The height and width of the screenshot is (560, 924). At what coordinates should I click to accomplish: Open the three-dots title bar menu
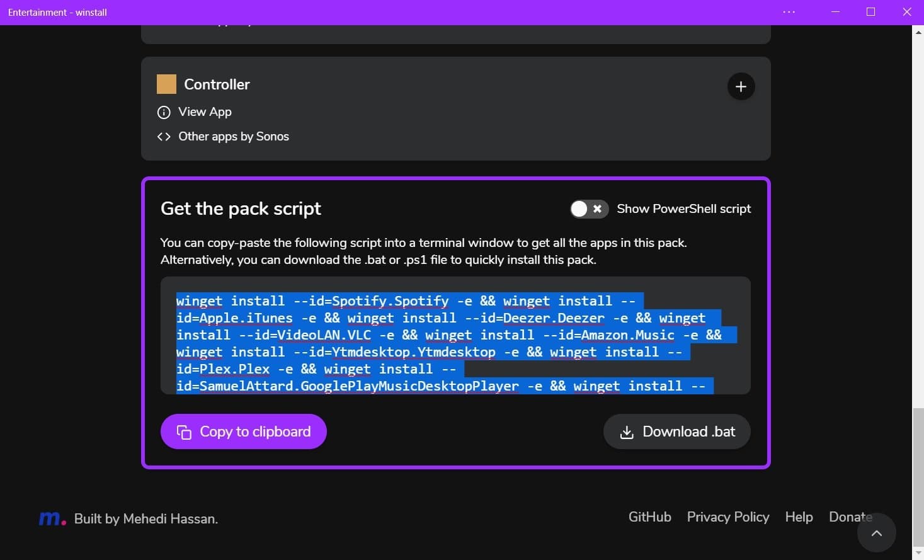pyautogui.click(x=789, y=12)
